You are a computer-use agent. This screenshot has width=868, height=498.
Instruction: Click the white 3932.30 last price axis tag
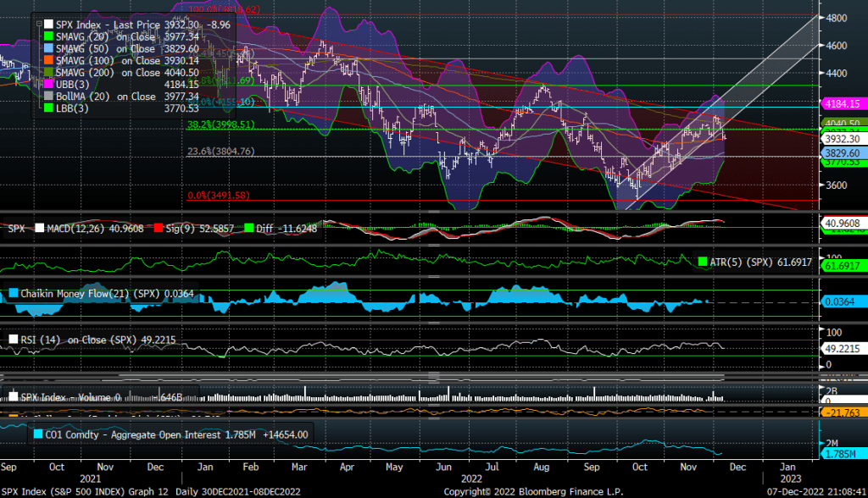[x=843, y=139]
